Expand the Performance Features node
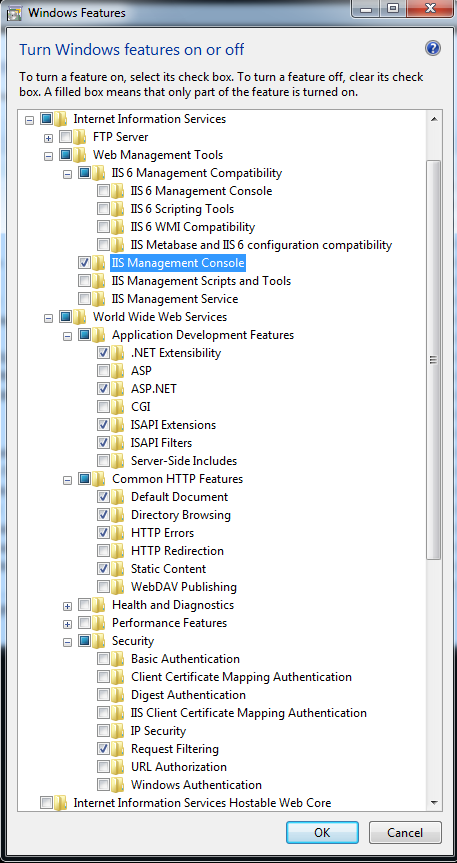Screen dimensions: 457x863 click(x=67, y=624)
